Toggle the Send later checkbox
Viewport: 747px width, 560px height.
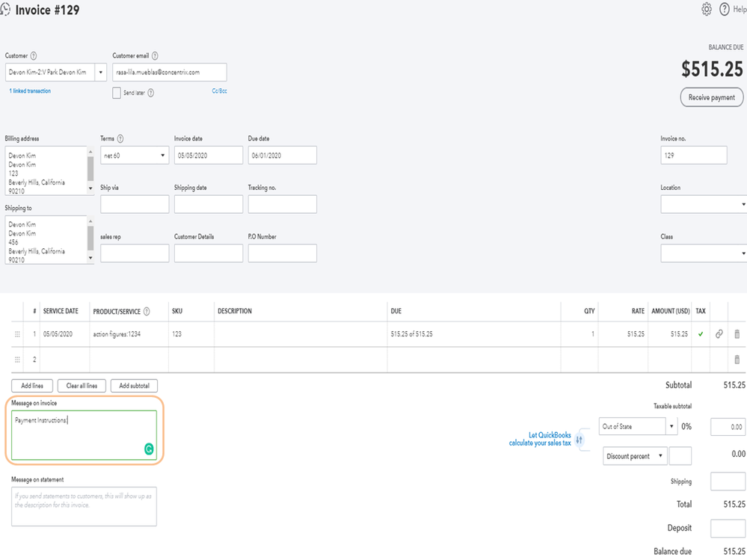click(x=117, y=93)
